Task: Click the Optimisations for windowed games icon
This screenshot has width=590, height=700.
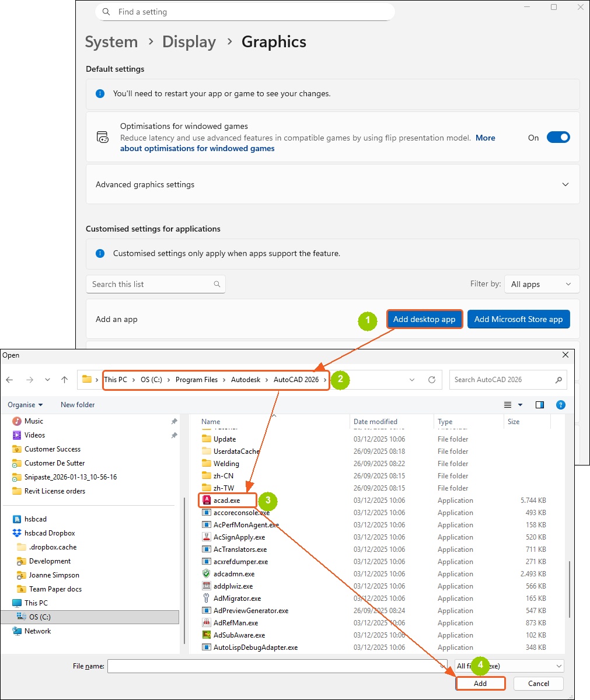Action: coord(103,138)
